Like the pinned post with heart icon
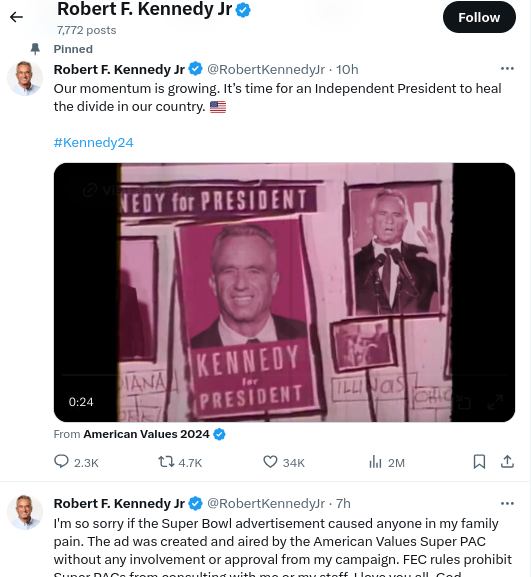The width and height of the screenshot is (531, 577). [x=284, y=462]
